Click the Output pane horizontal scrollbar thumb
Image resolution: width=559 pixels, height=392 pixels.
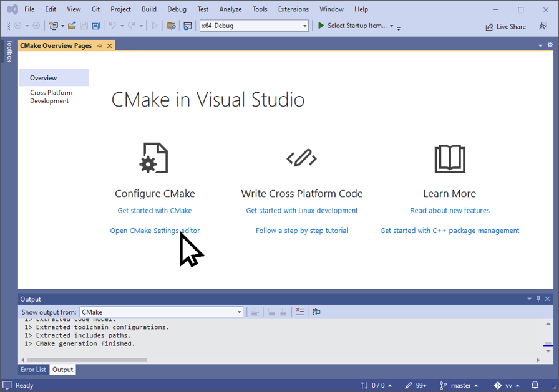(87, 360)
